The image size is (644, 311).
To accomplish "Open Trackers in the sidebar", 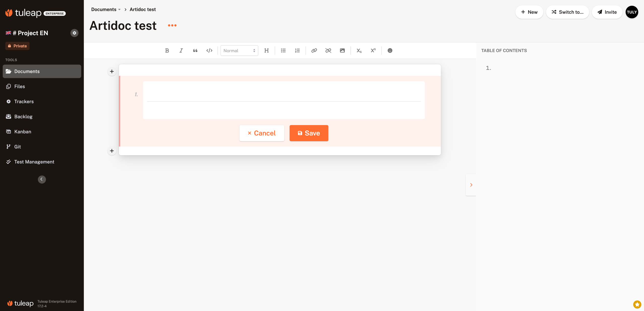I will (24, 101).
